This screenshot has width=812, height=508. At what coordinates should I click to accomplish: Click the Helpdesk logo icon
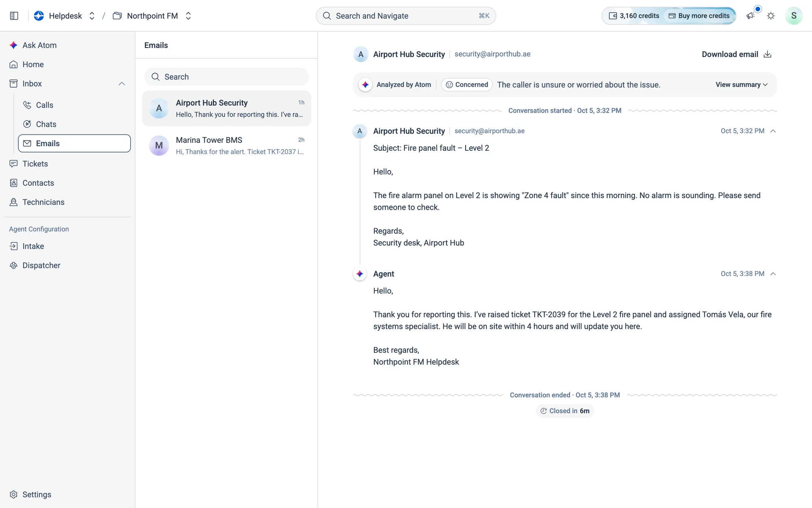[39, 16]
